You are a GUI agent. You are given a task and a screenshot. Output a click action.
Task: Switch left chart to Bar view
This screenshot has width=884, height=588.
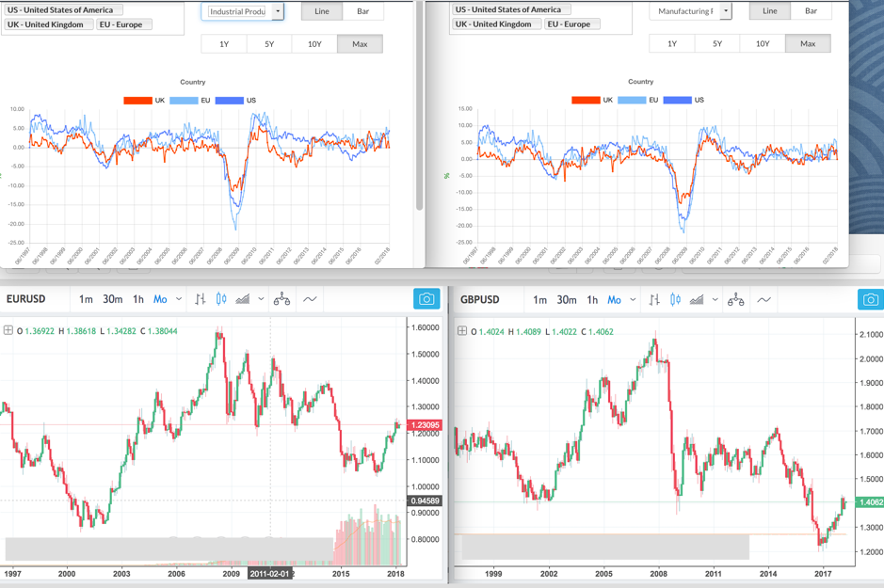[x=362, y=11]
